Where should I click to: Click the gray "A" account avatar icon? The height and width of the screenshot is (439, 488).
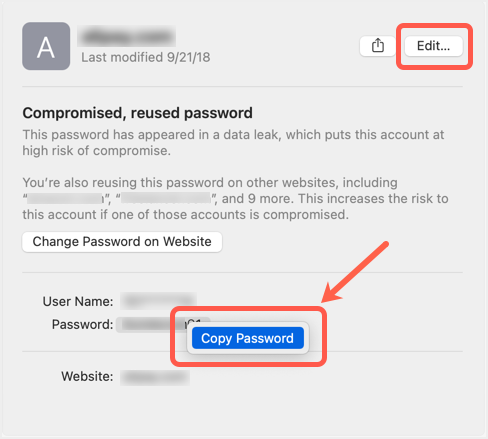46,46
